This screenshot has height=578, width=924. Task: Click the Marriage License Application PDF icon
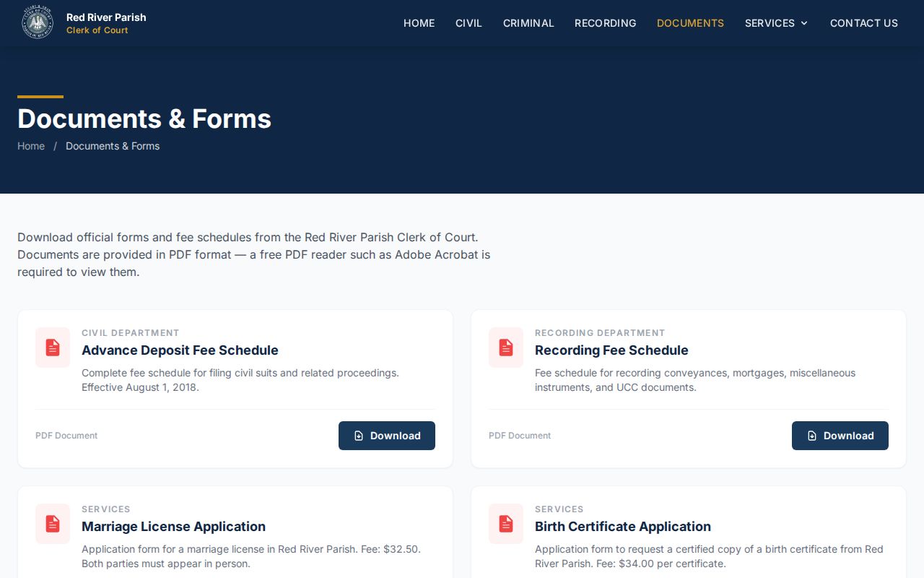pyautogui.click(x=53, y=524)
